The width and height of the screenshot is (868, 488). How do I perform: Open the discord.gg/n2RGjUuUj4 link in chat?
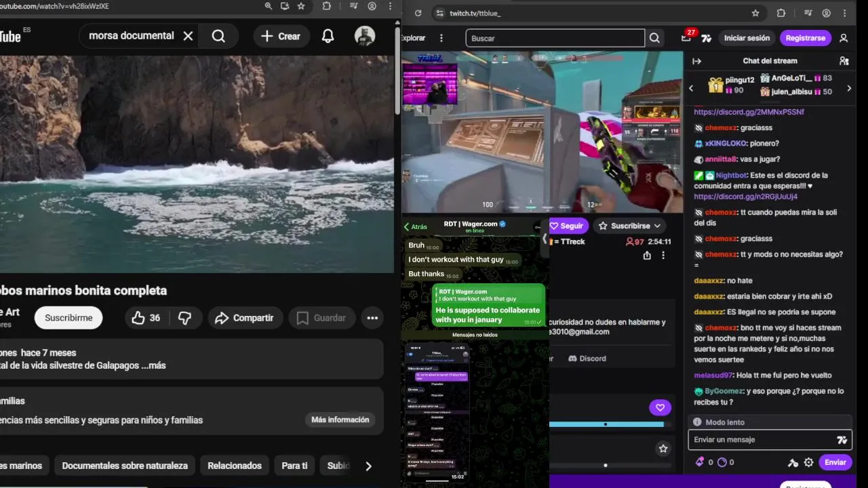[745, 197]
